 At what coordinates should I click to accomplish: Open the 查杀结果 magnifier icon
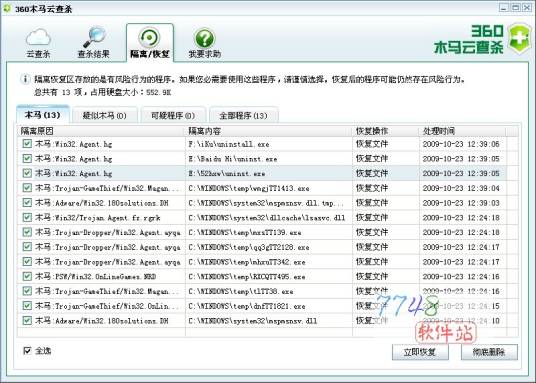(94, 37)
